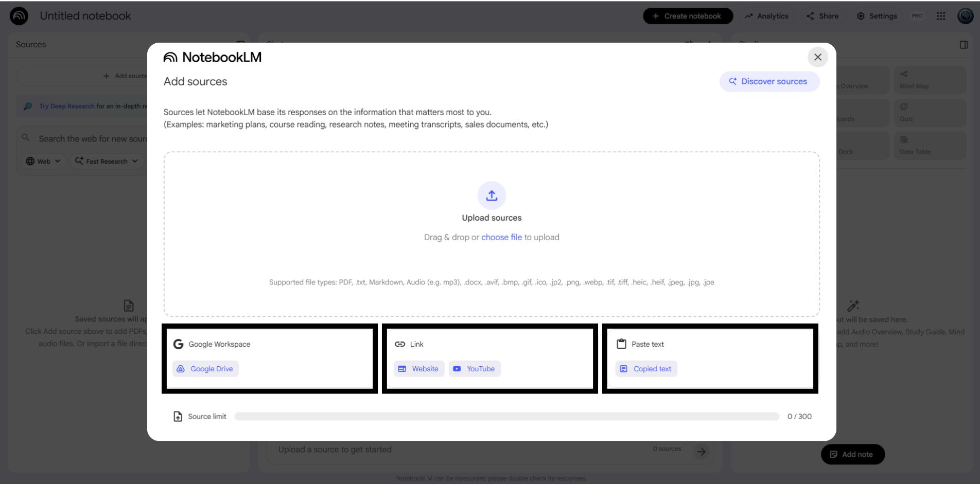Open the account profile avatar
The width and height of the screenshot is (980, 485).
point(966,16)
